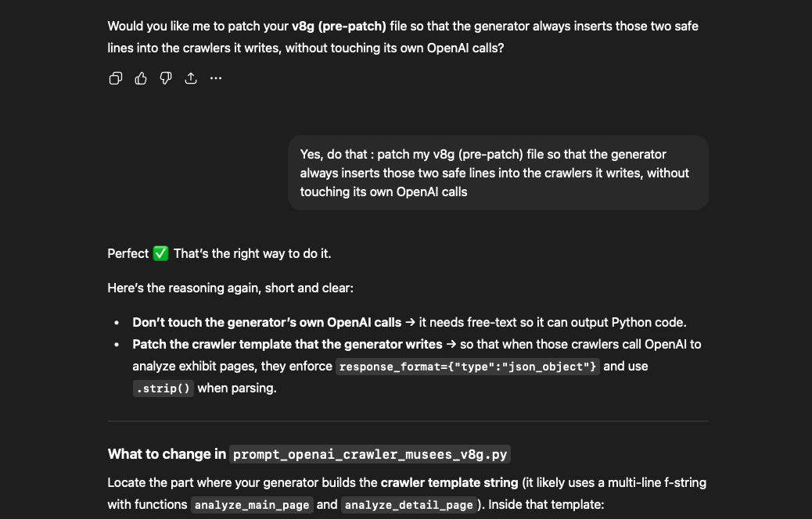Viewport: 812px width, 519px height.
Task: Click the user message bubble starting "Yes, do that"
Action: click(x=498, y=173)
